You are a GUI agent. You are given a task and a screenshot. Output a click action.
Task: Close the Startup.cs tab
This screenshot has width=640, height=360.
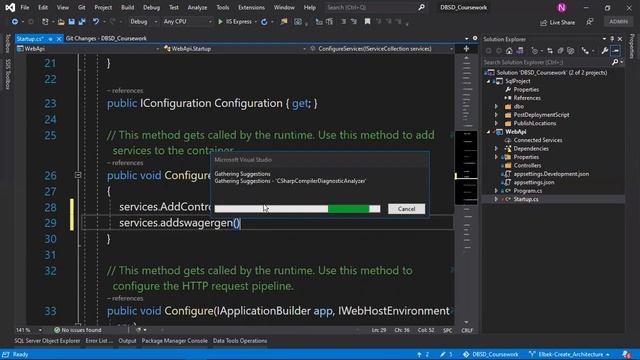59,38
